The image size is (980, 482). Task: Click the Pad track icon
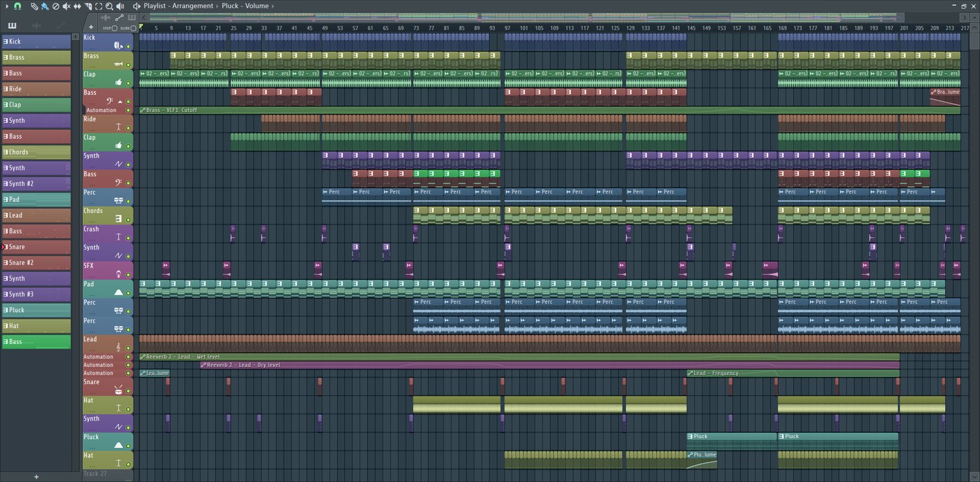click(x=118, y=292)
